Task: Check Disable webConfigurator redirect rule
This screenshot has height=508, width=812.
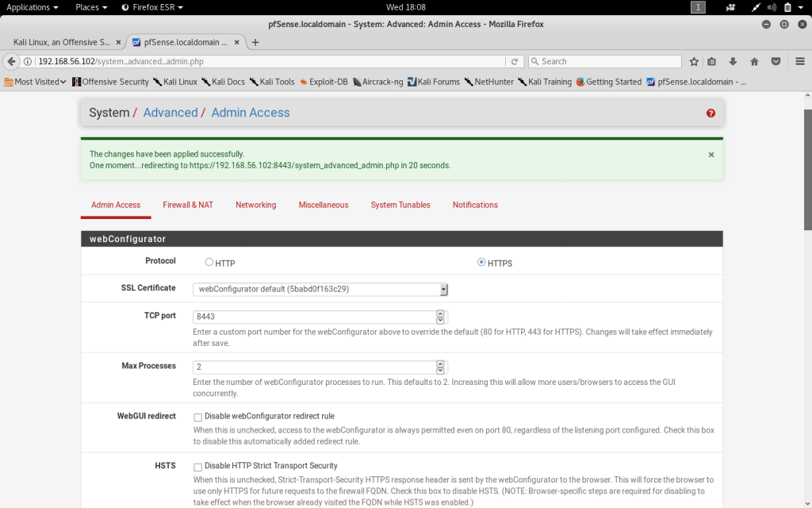Action: [198, 417]
